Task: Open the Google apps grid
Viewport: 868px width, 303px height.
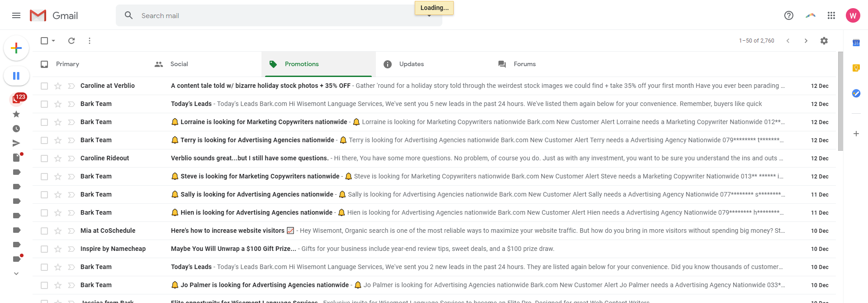Action: tap(831, 15)
